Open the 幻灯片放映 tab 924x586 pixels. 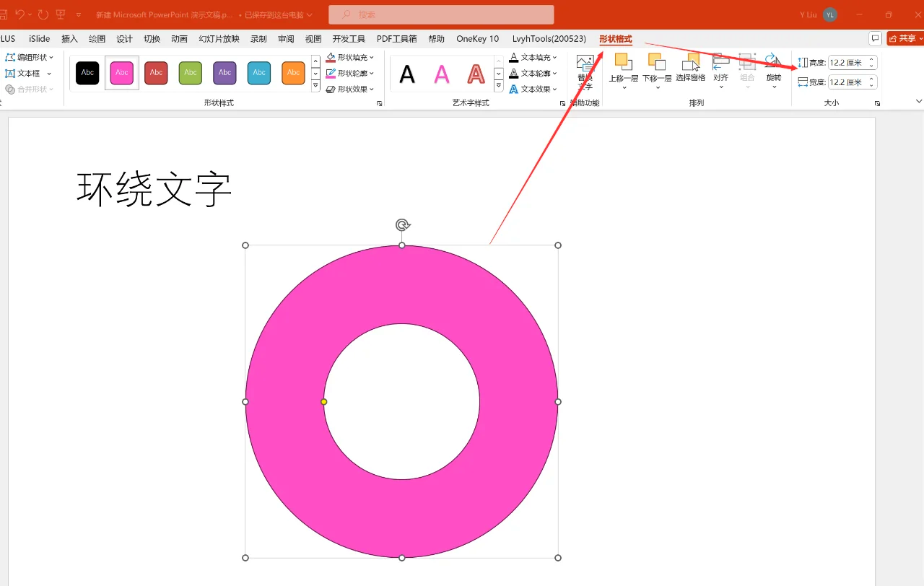(x=219, y=39)
